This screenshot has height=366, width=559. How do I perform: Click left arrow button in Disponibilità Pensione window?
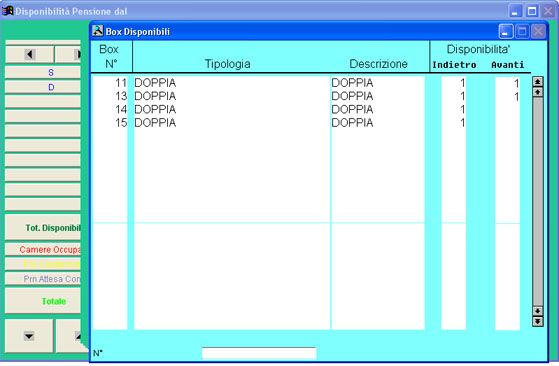30,55
